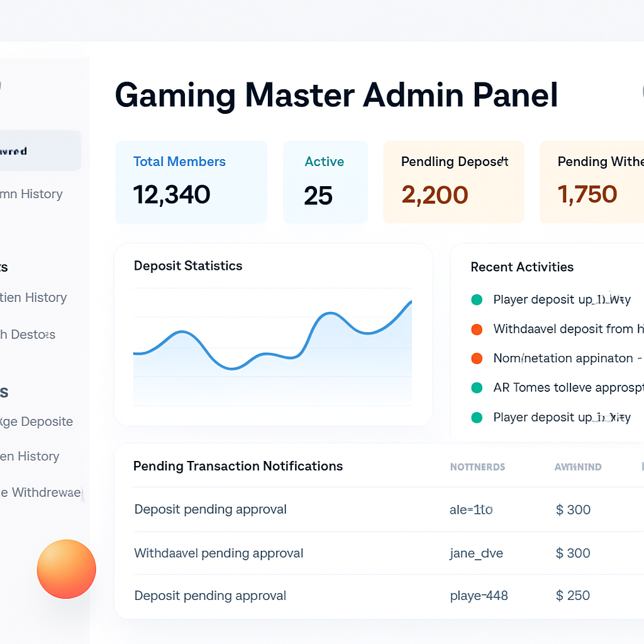Image resolution: width=644 pixels, height=644 pixels.
Task: Click the Recent Activities heading
Action: point(522,267)
